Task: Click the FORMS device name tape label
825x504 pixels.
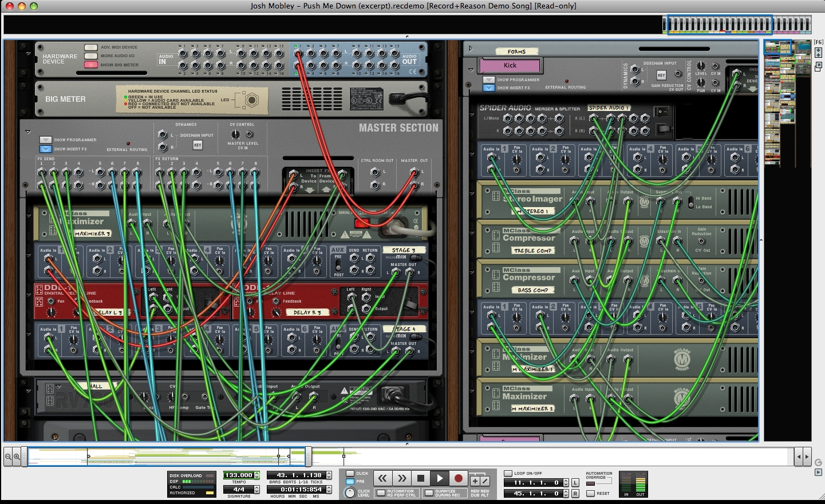Action: point(516,51)
